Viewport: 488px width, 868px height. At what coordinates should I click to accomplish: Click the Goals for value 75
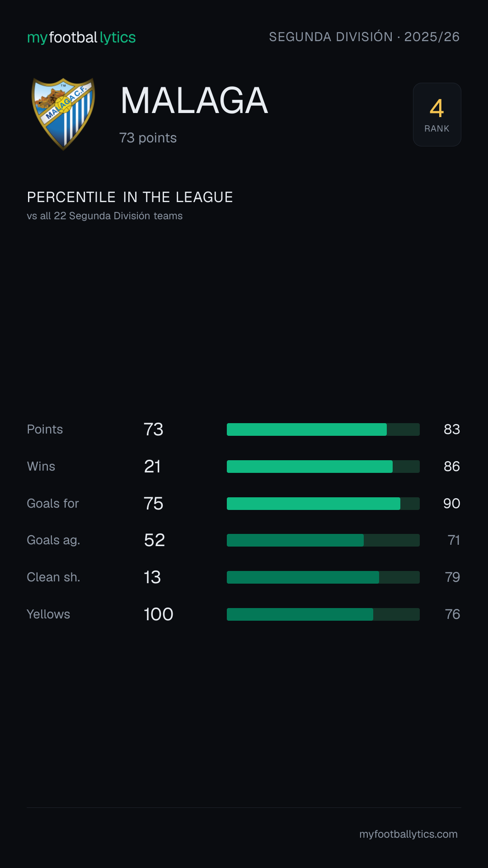click(x=154, y=504)
